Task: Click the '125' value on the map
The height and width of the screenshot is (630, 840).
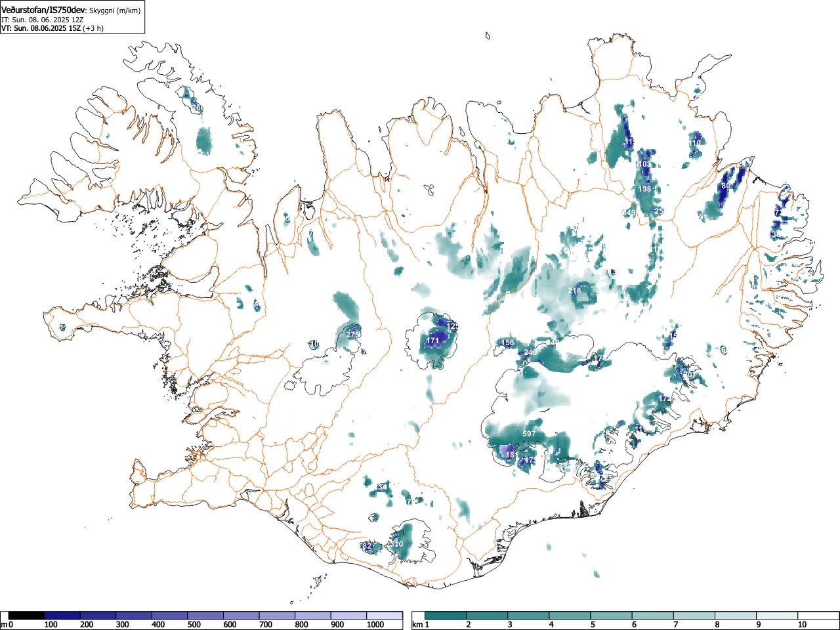Action: [x=452, y=326]
